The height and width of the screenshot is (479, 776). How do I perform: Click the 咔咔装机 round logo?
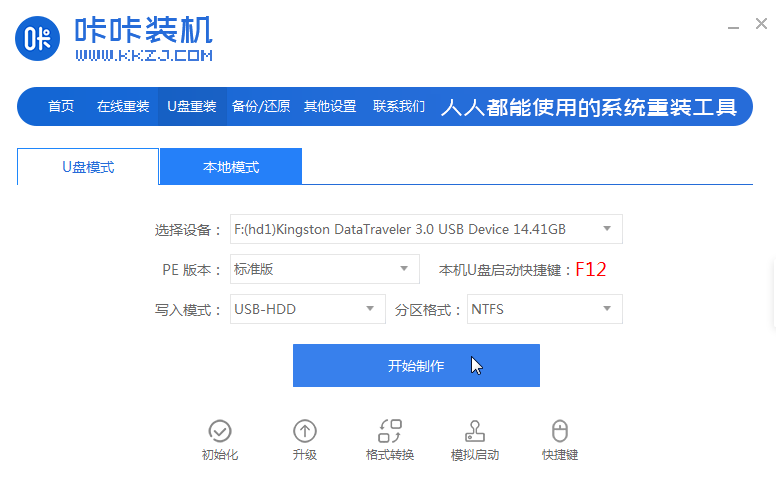point(38,39)
